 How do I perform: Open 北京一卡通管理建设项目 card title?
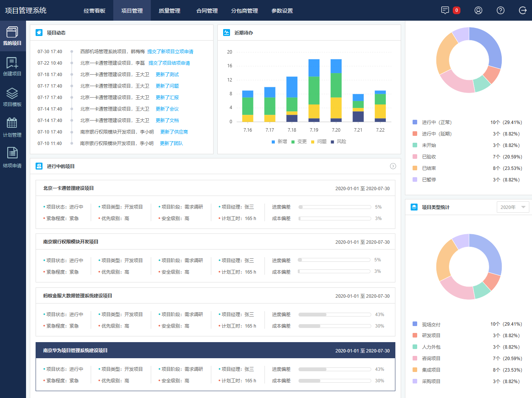coord(69,188)
